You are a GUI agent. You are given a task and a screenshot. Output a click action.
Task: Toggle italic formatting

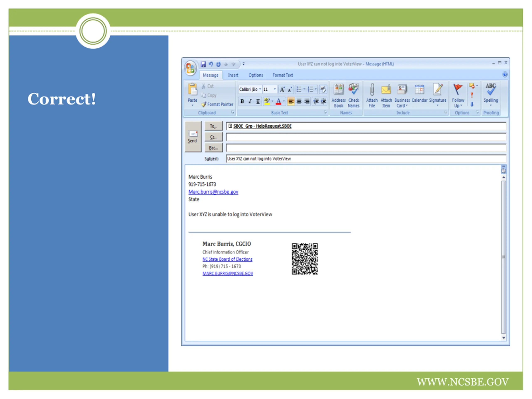tap(250, 101)
